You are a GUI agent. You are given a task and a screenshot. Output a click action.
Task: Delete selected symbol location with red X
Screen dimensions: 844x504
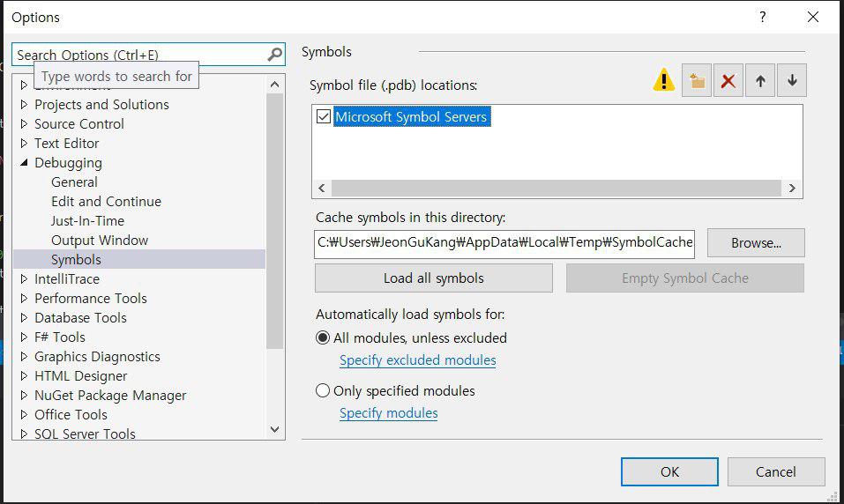[x=728, y=81]
